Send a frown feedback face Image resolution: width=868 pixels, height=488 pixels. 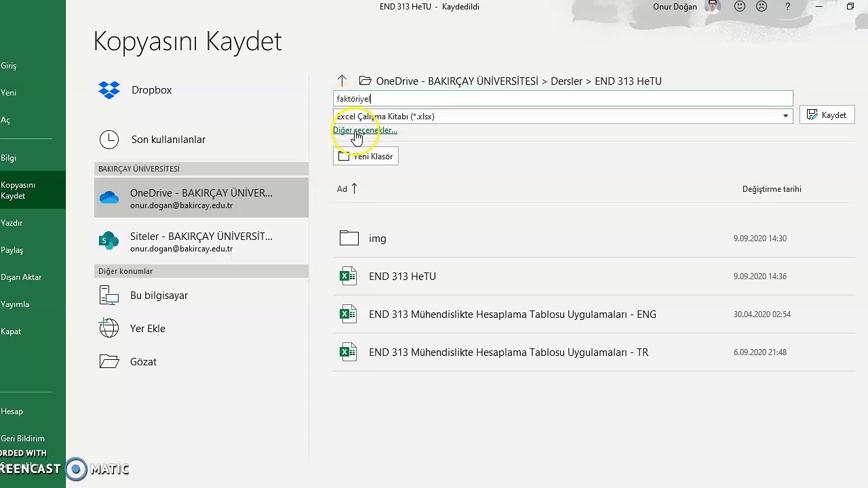pos(762,6)
